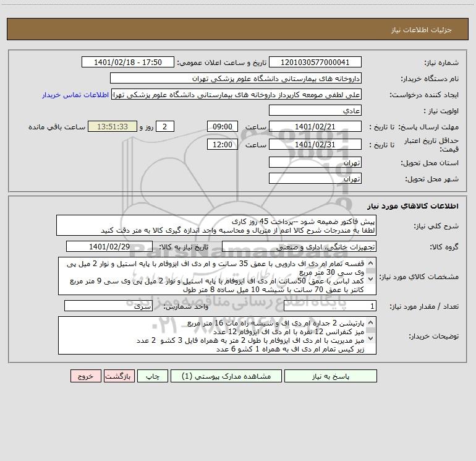
Task: Click the گروه کالا field
Action: (x=299, y=246)
